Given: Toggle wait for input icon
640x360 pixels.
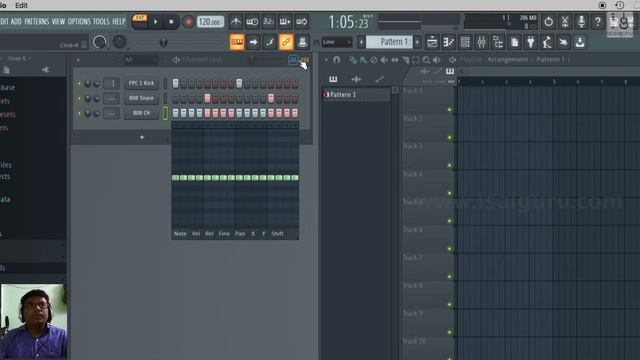Looking at the screenshot, I should [252, 22].
